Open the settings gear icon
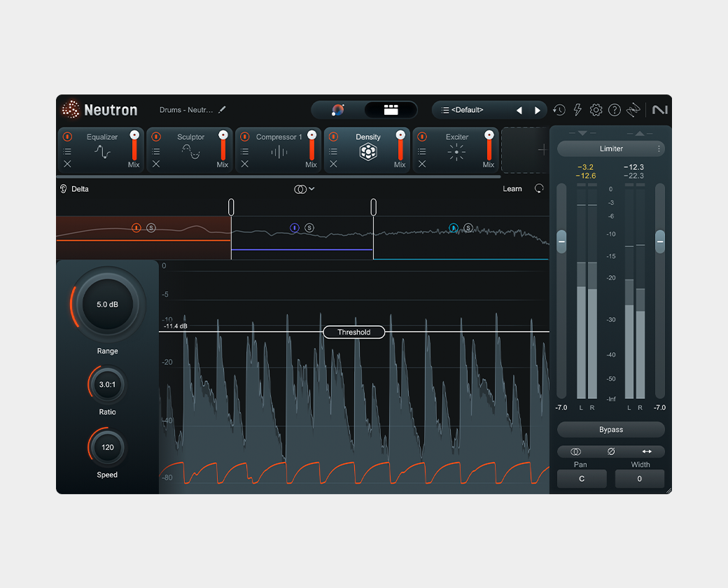Screen dimensions: 728x588 596,110
